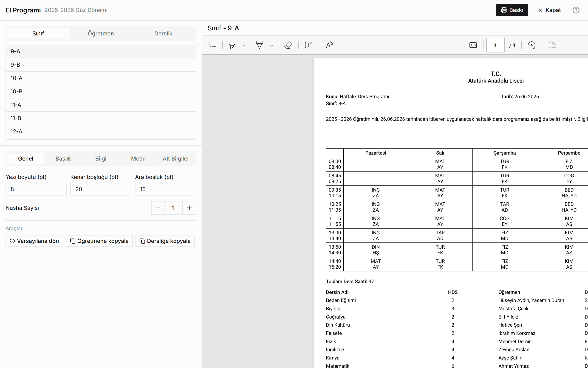This screenshot has height=368, width=588.
Task: Open the Alt Bilgiler settings tab
Action: [x=176, y=159]
